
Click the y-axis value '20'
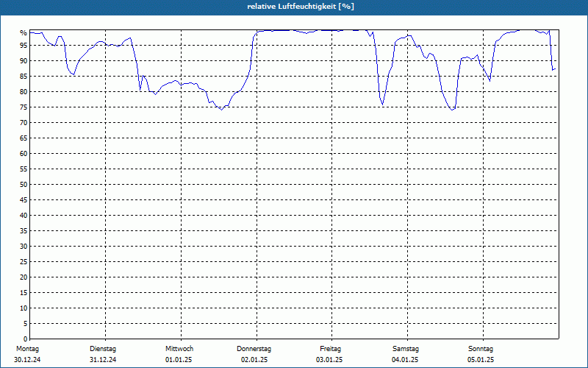[24, 277]
